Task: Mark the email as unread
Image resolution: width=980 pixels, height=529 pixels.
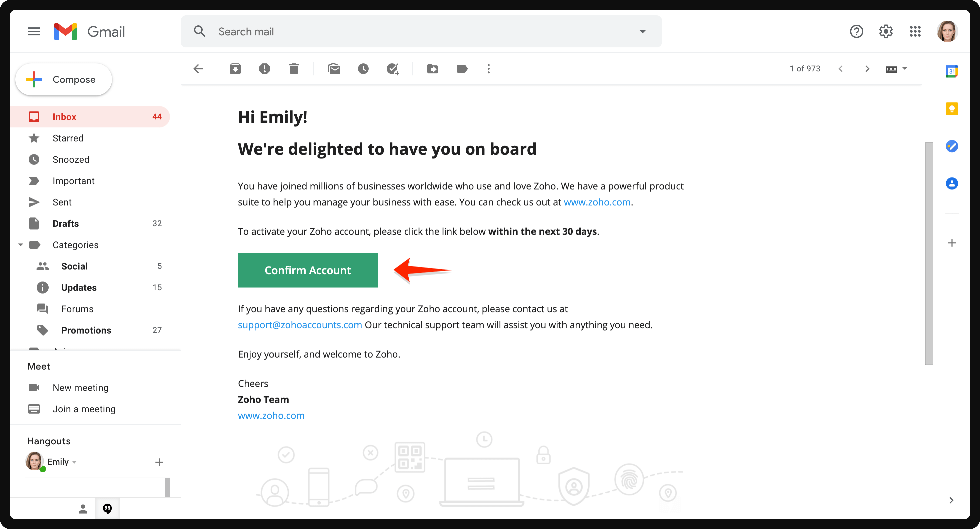Action: pos(334,69)
